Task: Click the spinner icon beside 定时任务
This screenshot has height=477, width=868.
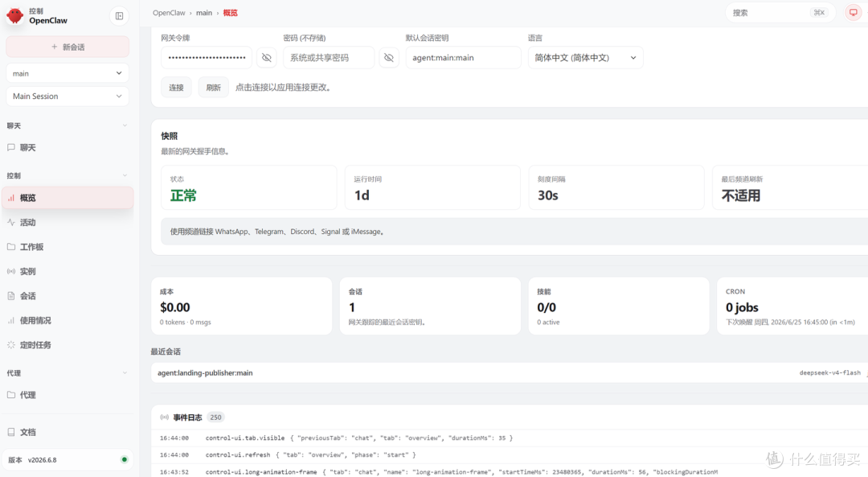Action: (x=11, y=345)
